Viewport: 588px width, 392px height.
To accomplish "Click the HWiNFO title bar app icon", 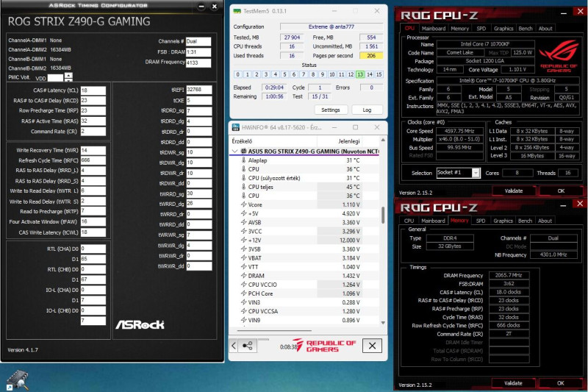I will (x=236, y=127).
